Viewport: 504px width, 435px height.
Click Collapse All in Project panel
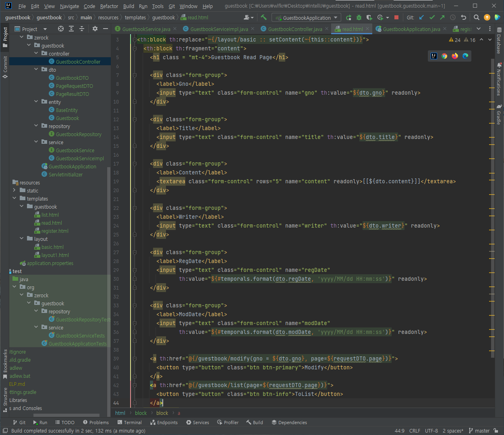click(82, 29)
